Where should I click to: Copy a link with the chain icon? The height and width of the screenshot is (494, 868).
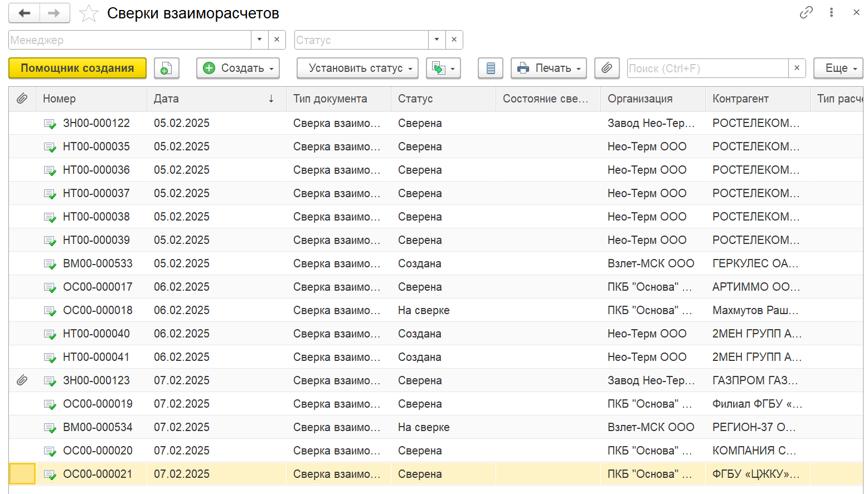[x=806, y=12]
